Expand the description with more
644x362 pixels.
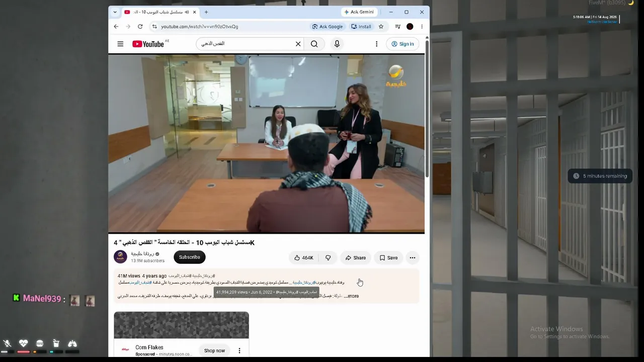coord(351,296)
